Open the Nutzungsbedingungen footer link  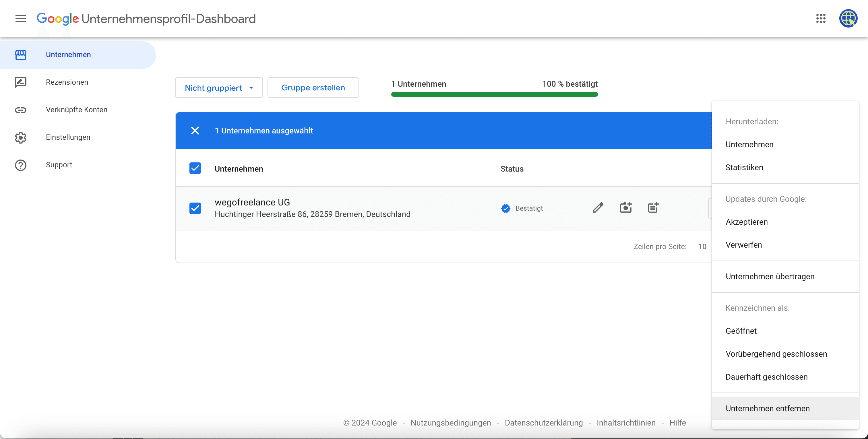tap(451, 423)
